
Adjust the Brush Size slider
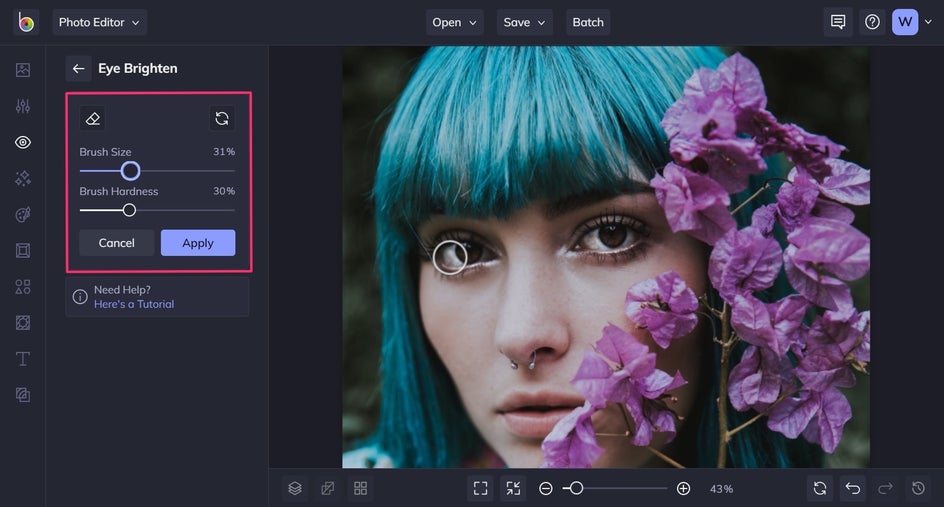click(x=130, y=171)
